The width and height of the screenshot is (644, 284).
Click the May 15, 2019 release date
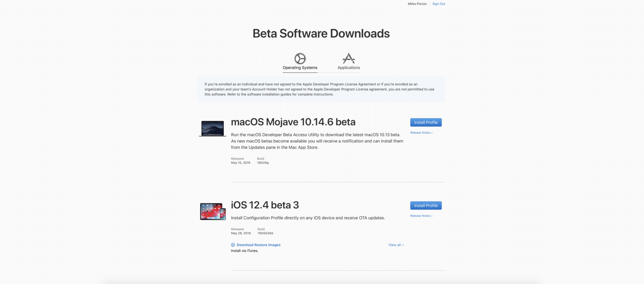[241, 163]
